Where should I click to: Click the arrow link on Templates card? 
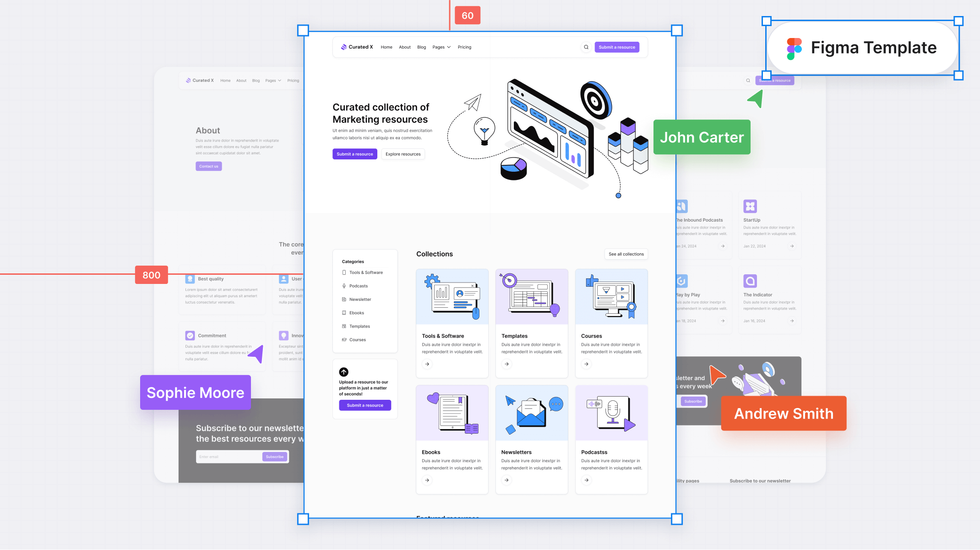click(x=506, y=364)
